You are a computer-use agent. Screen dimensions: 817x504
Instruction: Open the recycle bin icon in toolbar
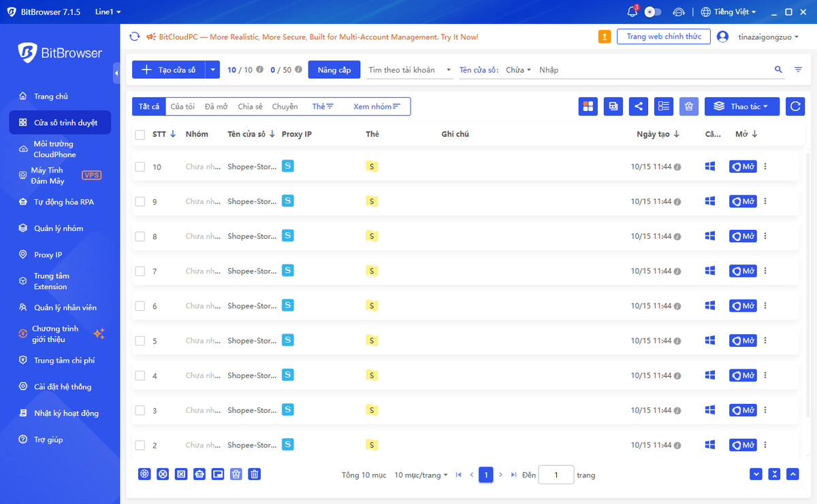(689, 106)
